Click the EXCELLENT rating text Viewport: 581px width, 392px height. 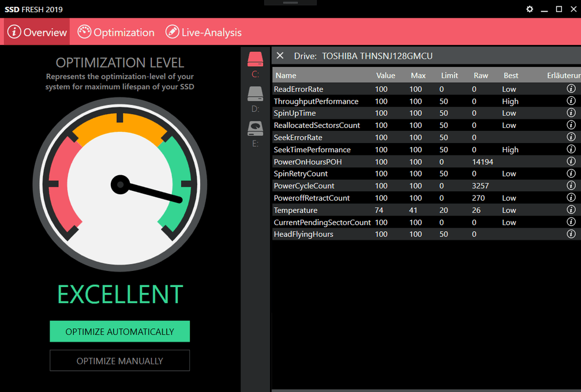point(120,295)
